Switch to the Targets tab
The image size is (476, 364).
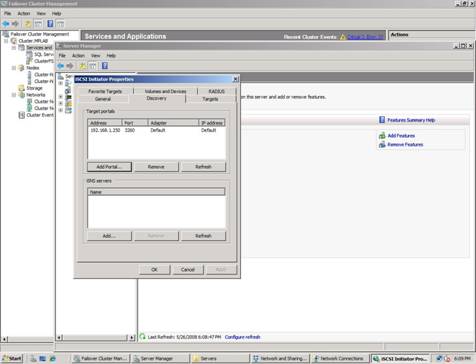[210, 99]
